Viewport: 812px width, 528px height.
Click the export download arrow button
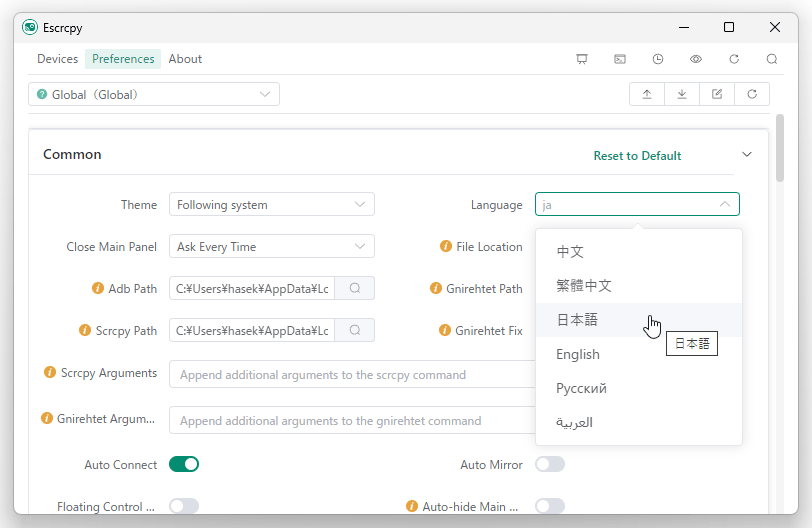click(x=682, y=94)
